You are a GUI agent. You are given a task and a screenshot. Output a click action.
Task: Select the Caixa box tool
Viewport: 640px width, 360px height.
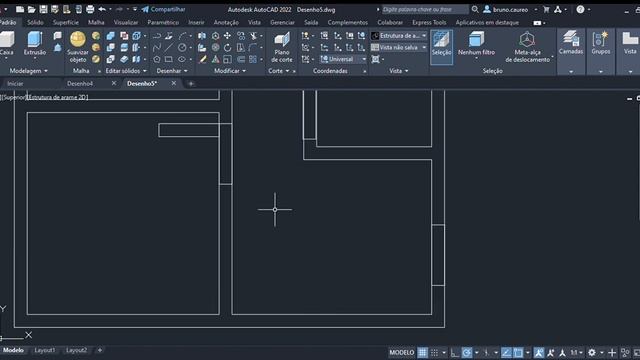(x=7, y=44)
